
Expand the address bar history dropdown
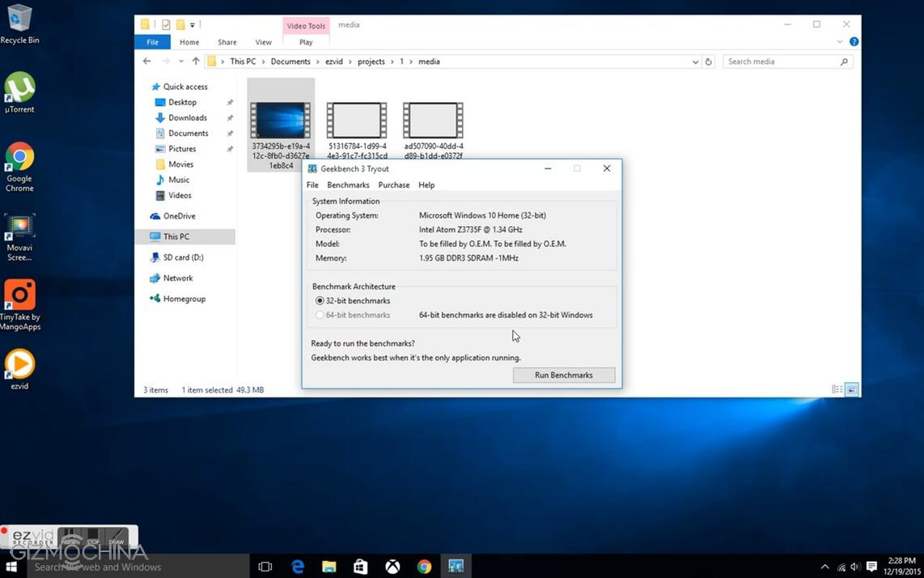pyautogui.click(x=695, y=62)
